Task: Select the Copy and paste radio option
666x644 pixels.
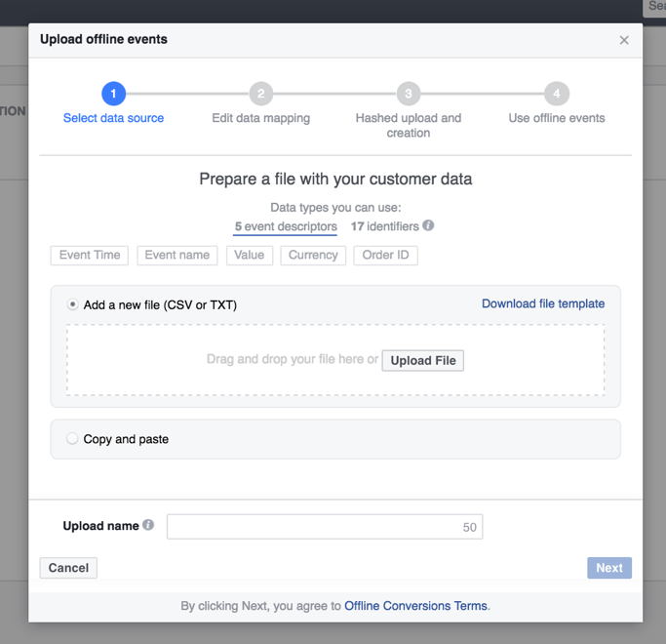Action: tap(72, 438)
